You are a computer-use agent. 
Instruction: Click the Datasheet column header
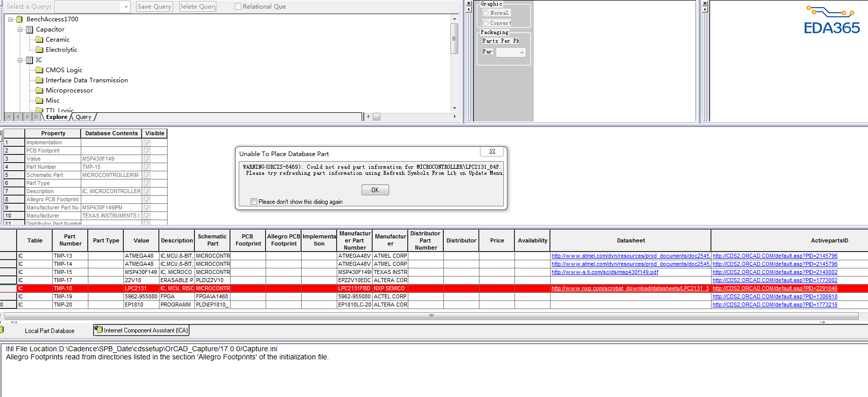click(x=631, y=241)
